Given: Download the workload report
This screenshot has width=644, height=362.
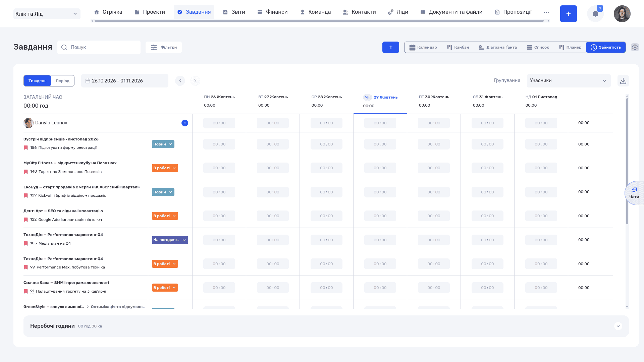Looking at the screenshot, I should [623, 81].
